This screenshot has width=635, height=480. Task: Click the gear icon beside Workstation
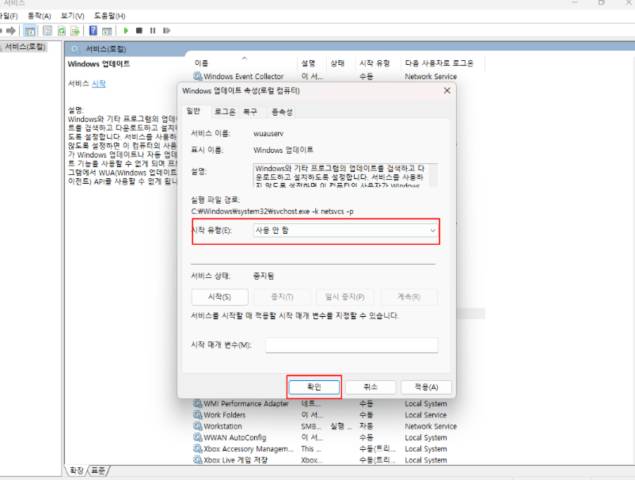tap(198, 426)
